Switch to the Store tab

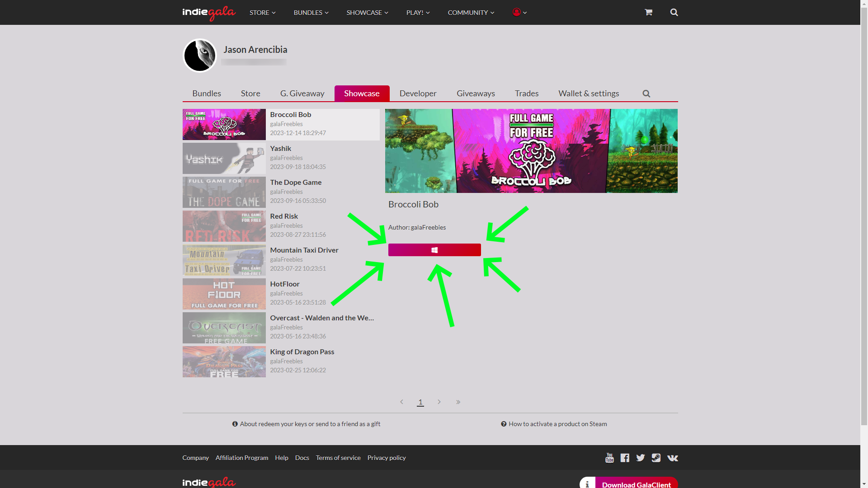[250, 94]
